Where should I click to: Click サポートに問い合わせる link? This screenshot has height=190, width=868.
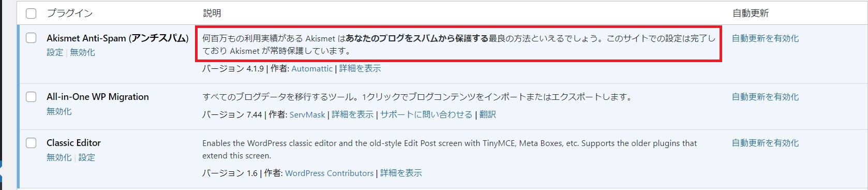point(426,114)
